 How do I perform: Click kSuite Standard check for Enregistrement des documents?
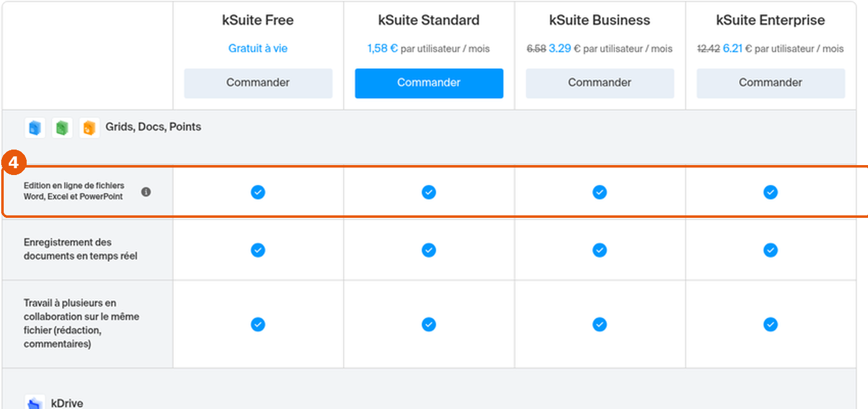pyautogui.click(x=429, y=250)
